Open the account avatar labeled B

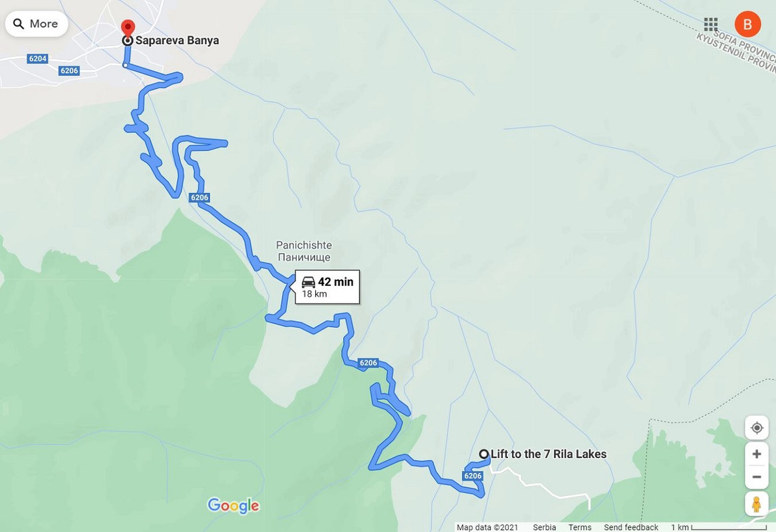[x=747, y=24]
